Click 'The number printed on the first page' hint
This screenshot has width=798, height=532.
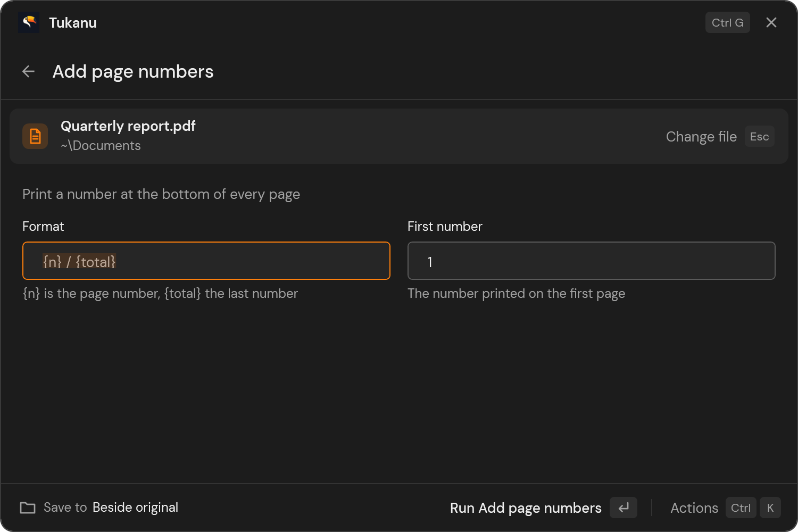point(516,294)
